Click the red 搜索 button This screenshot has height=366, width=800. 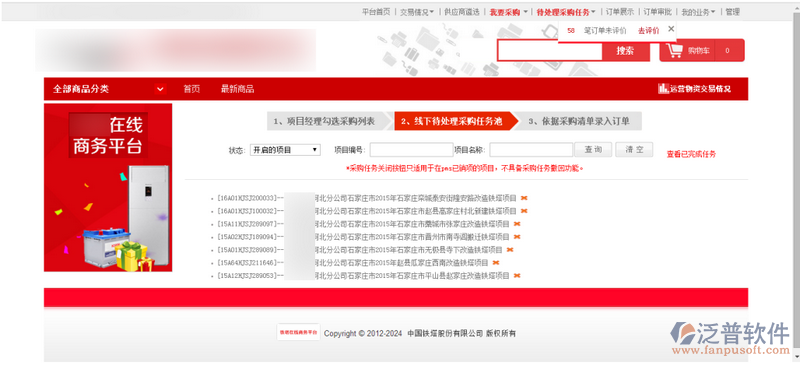click(625, 51)
